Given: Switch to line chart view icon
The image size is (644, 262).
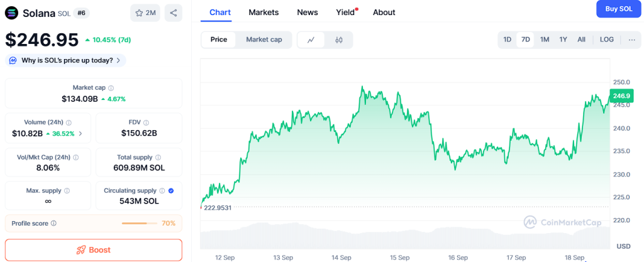Looking at the screenshot, I should click(x=311, y=40).
